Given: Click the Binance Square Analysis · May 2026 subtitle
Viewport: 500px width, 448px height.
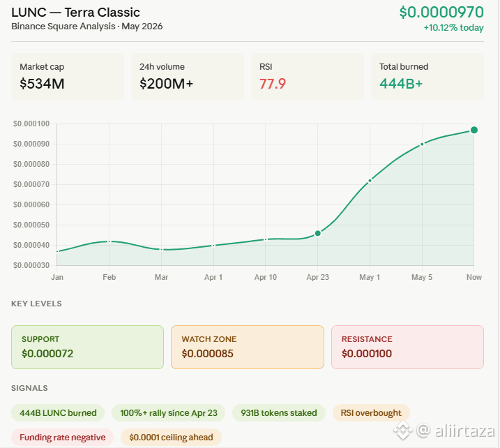Looking at the screenshot, I should pyautogui.click(x=87, y=26).
